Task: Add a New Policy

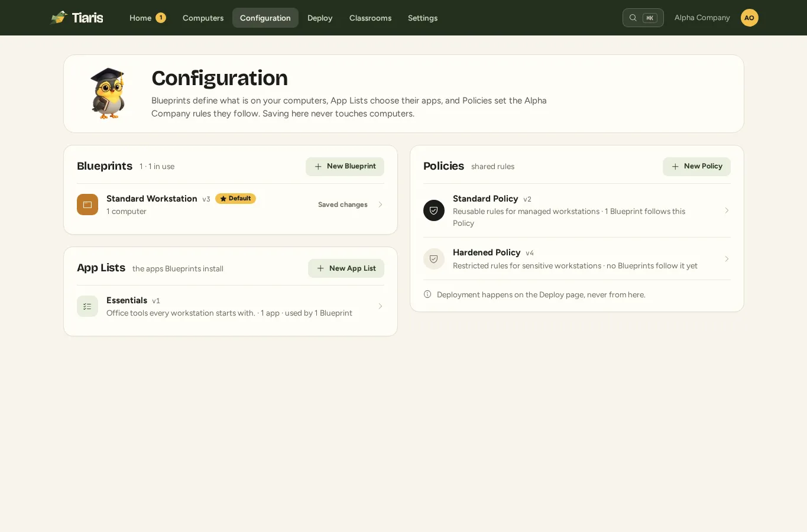Action: 696,167
